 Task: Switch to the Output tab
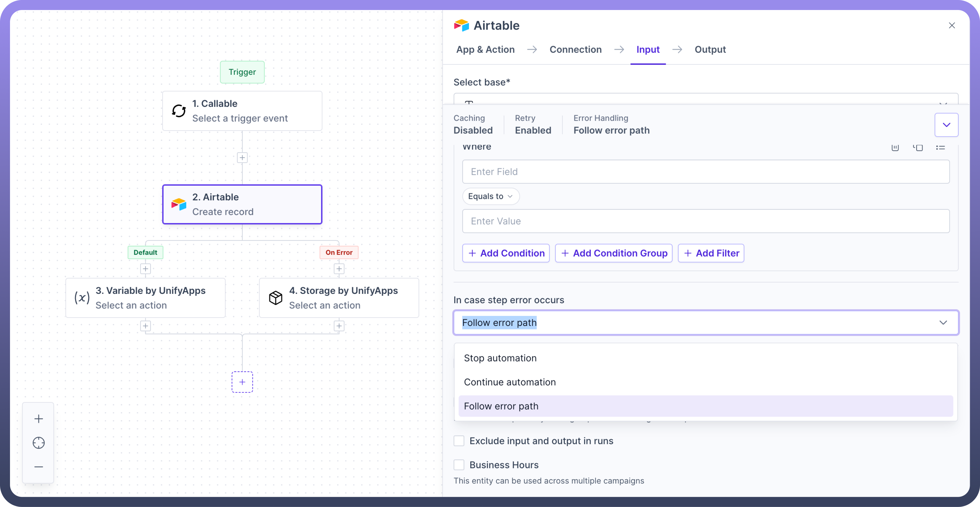(710, 50)
